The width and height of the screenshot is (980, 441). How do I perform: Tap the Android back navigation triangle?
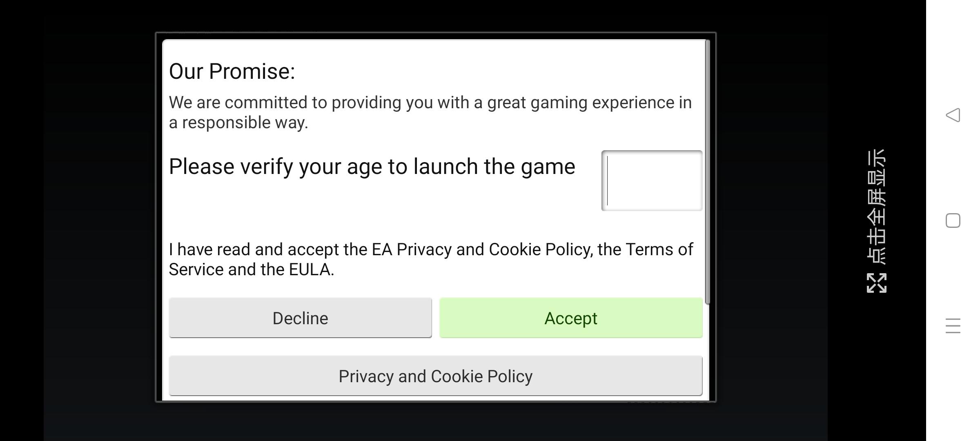tap(953, 115)
